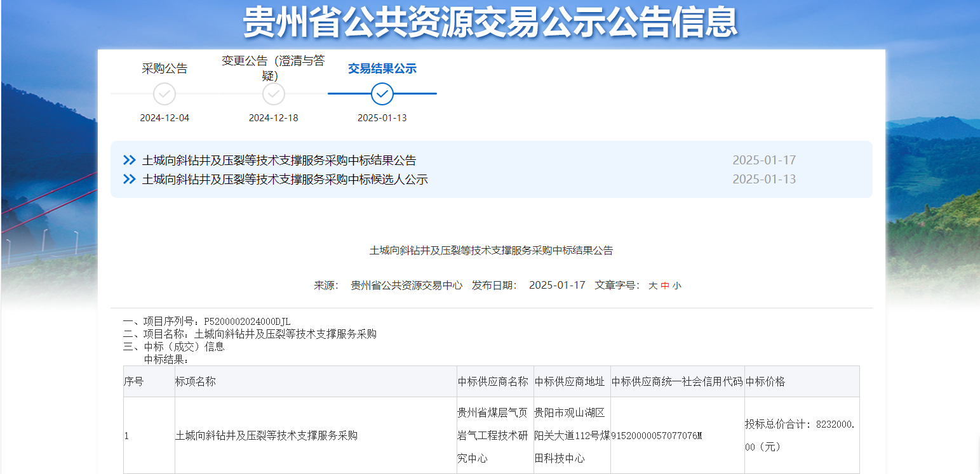
Task: Click double-chevron icon beside 中标结果公告 link
Action: [130, 160]
